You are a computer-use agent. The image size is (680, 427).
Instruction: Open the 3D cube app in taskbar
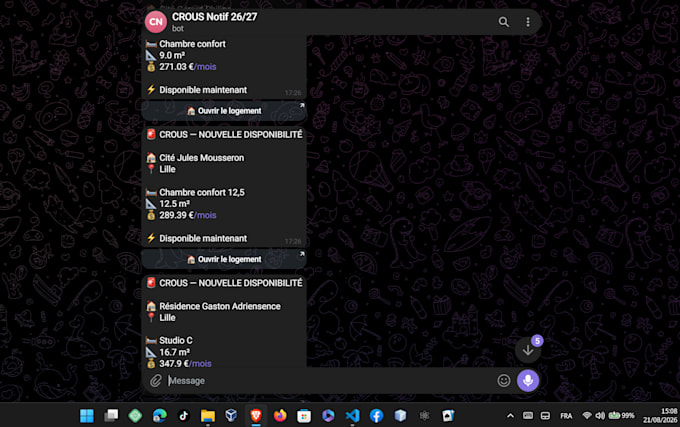[x=400, y=416]
